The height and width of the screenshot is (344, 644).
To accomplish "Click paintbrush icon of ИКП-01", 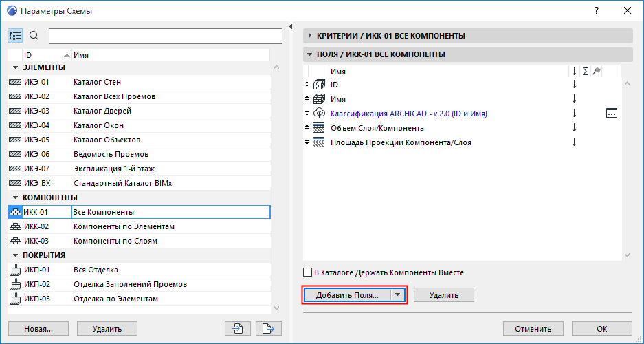I will [15, 270].
